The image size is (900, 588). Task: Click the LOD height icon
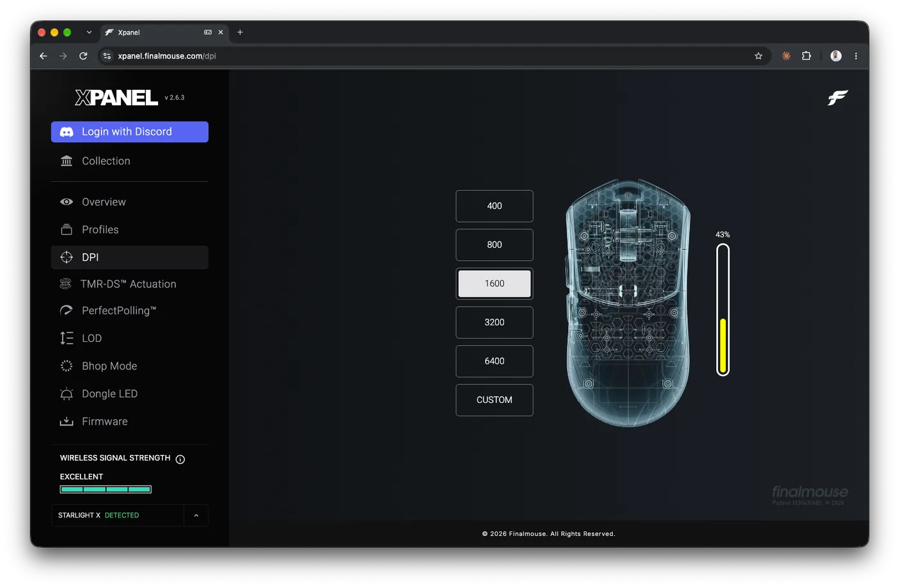pos(66,338)
